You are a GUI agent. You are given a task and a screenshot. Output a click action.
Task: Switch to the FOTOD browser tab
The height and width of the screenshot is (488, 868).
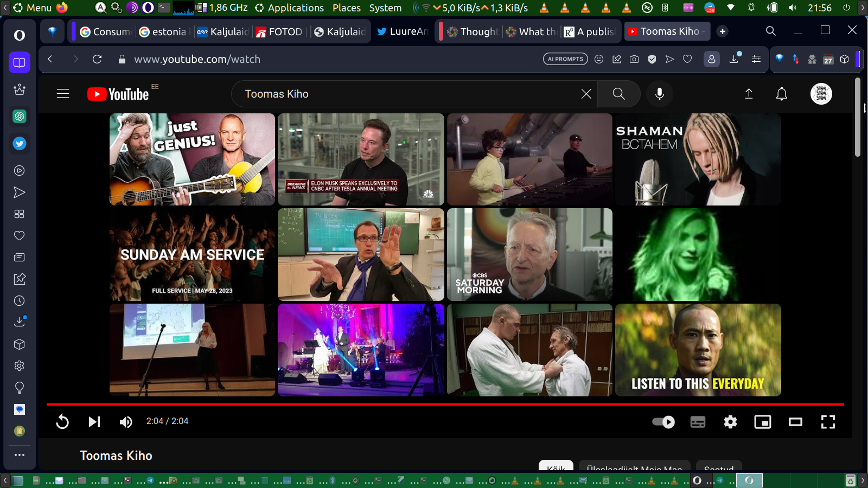(279, 31)
